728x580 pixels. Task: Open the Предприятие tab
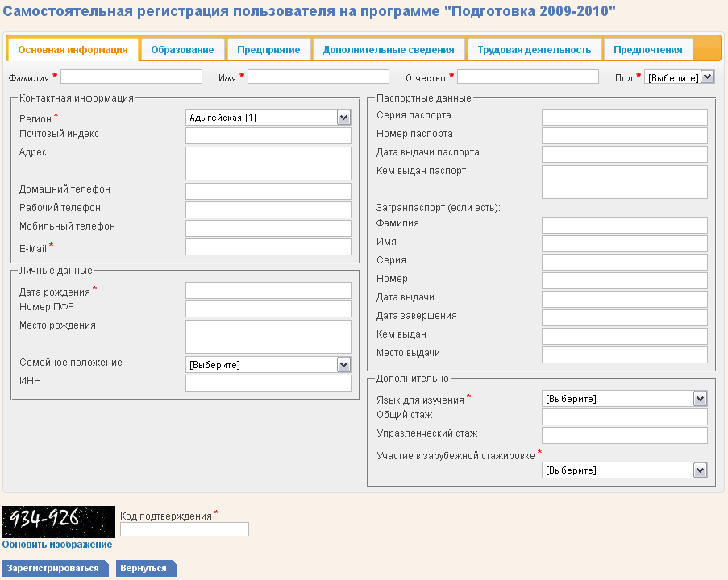[x=268, y=50]
